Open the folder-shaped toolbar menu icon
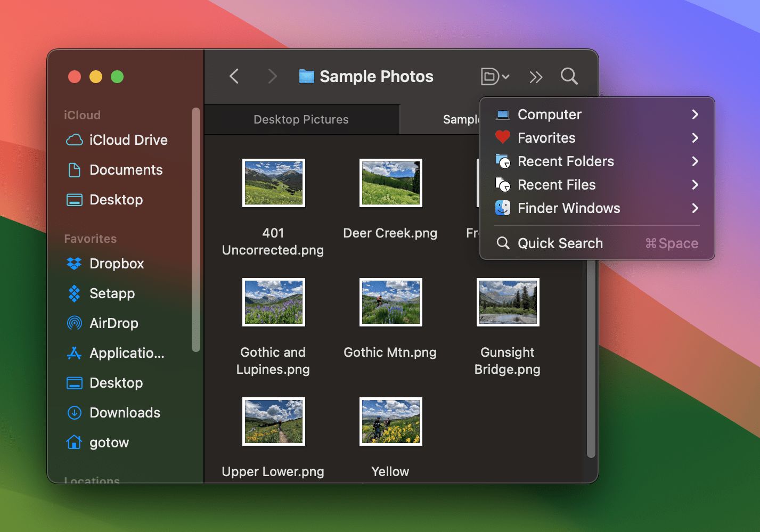 (x=495, y=76)
